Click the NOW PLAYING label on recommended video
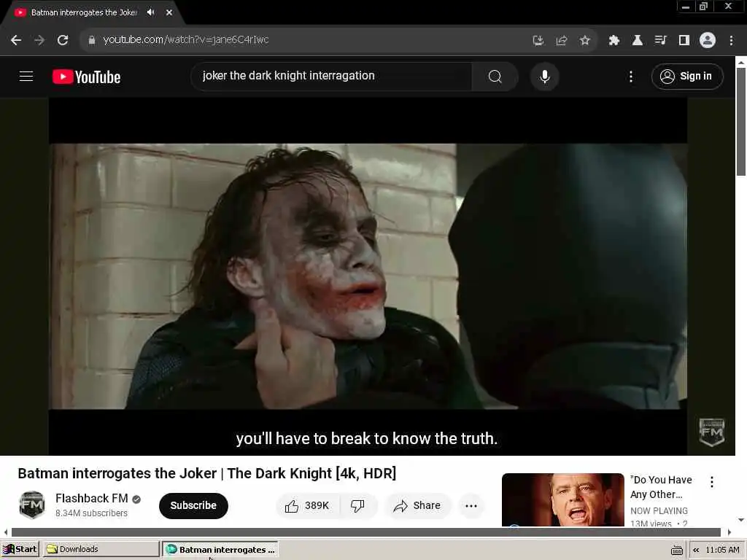The image size is (747, 560). click(659, 510)
